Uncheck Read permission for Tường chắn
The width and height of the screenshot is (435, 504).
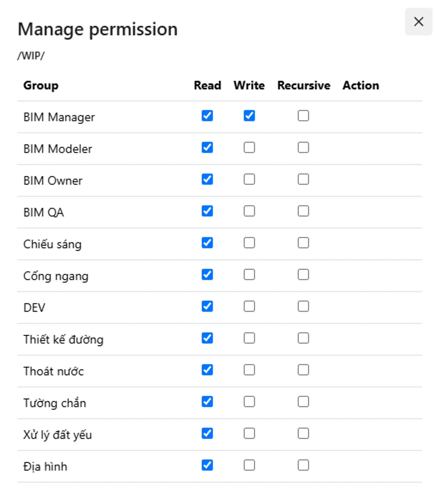click(x=207, y=402)
